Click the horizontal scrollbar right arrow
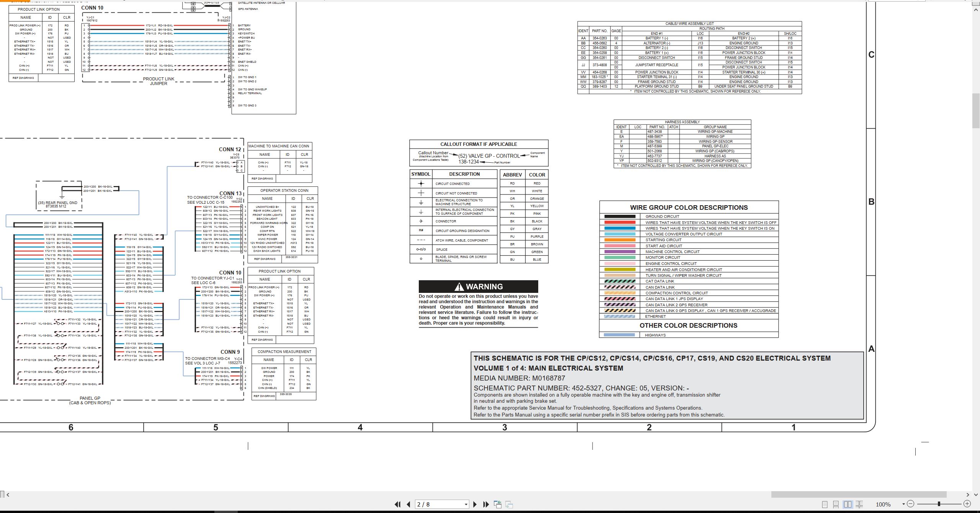980x513 pixels. 967,495
